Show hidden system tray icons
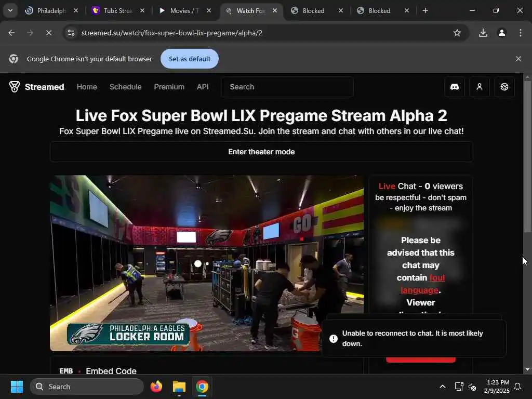 tap(443, 387)
